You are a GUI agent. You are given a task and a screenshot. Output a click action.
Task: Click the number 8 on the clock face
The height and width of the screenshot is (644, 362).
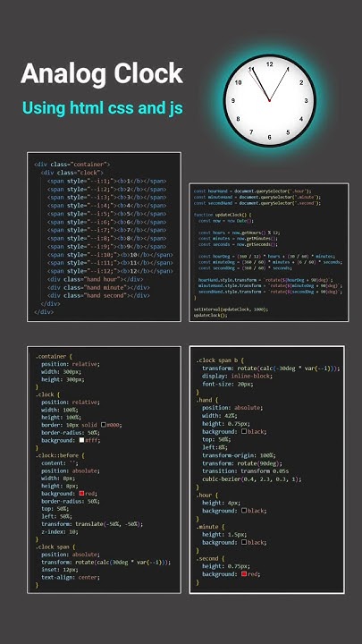point(238,119)
